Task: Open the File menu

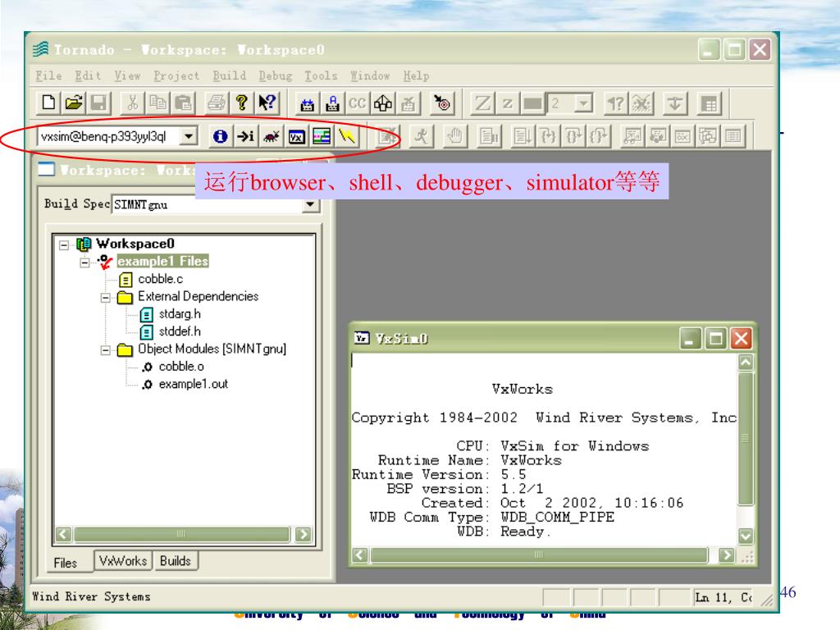Action: [48, 76]
